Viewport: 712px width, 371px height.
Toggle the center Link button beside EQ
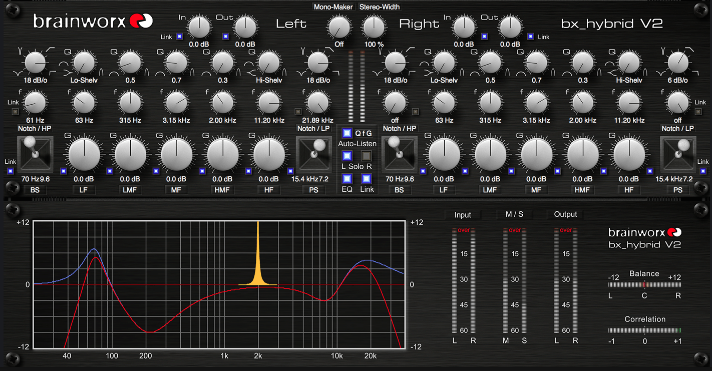click(x=366, y=178)
